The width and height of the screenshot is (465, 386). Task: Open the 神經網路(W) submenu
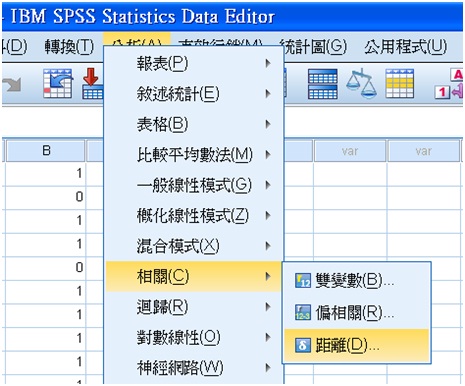tap(194, 368)
